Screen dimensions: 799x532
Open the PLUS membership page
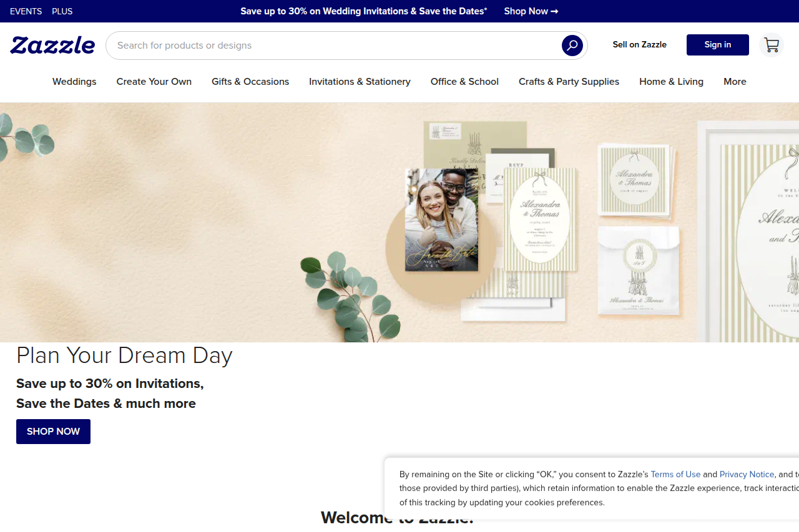pos(62,11)
